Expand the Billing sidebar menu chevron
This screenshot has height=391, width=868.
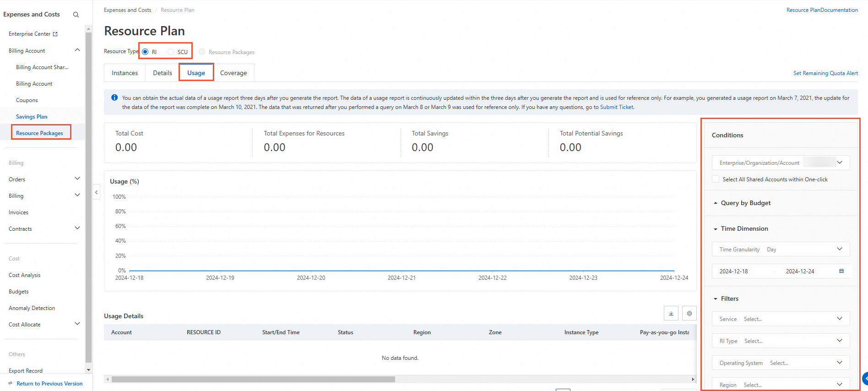pos(77,195)
